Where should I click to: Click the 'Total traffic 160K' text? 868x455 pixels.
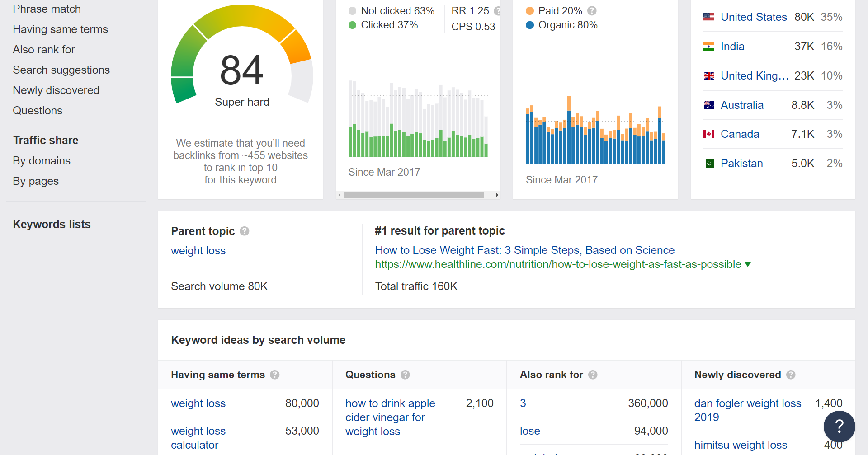(416, 286)
